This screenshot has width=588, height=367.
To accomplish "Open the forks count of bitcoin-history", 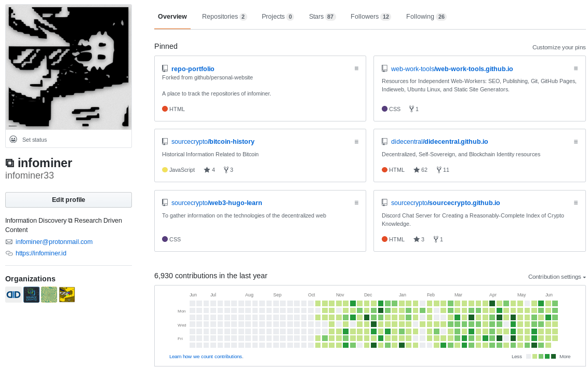I will click(229, 170).
